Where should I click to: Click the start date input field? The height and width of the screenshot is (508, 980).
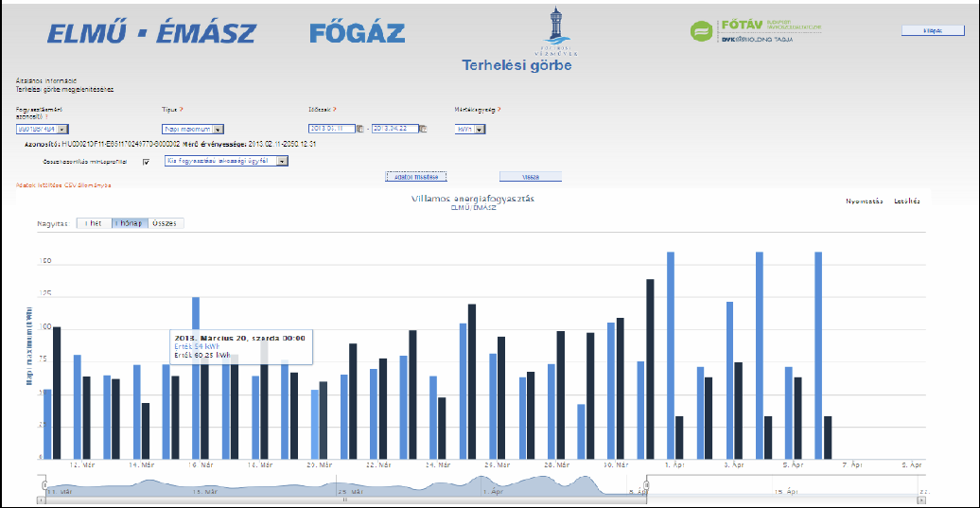(x=332, y=129)
